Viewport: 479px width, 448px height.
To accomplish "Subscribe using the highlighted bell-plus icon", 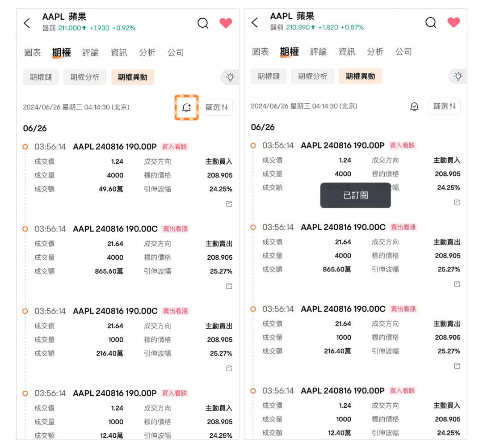I will [x=187, y=108].
